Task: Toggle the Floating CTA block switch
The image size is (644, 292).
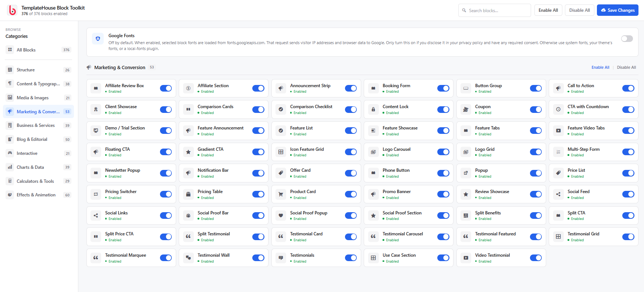Action: pos(166,152)
